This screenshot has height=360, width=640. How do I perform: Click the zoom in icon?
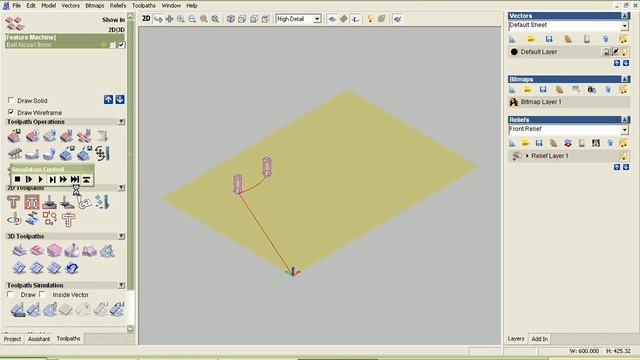(x=180, y=19)
